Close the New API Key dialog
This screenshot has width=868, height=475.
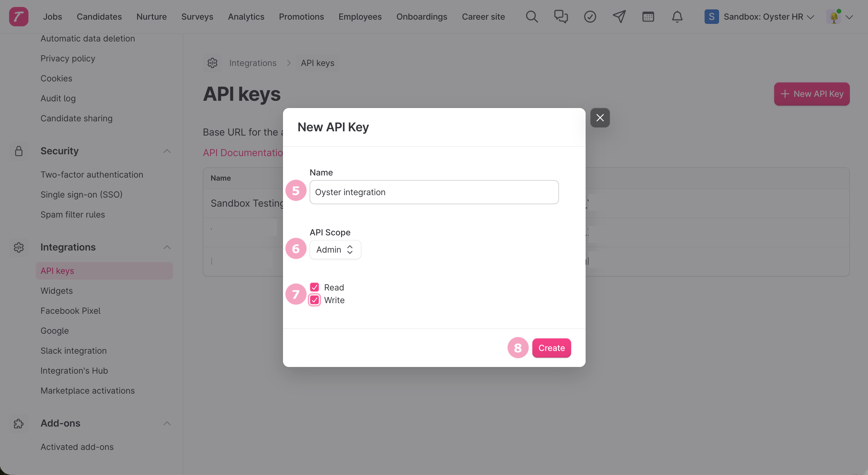pos(600,118)
